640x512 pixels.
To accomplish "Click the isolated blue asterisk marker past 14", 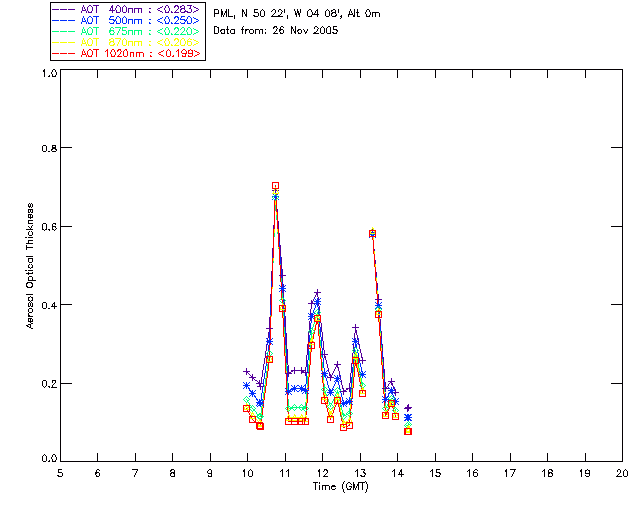I will coord(408,418).
